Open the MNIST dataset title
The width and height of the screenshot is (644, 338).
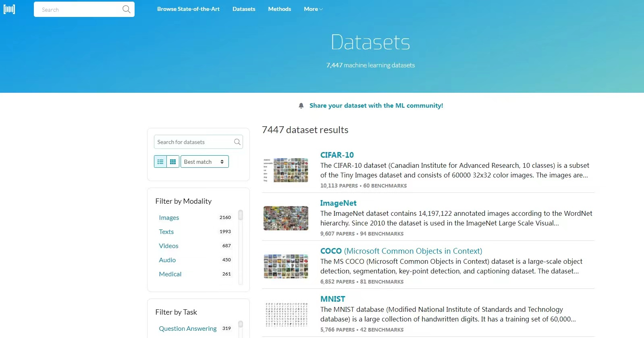(x=333, y=299)
